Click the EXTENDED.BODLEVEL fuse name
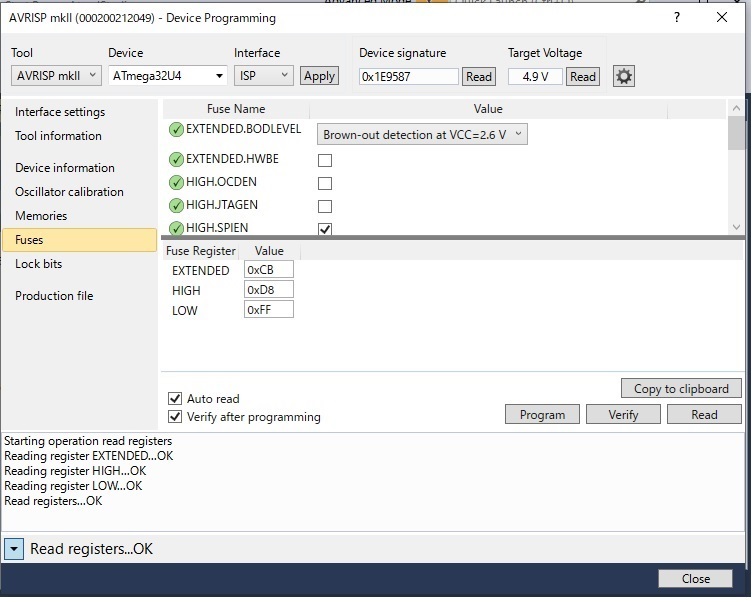The image size is (754, 602). pos(243,129)
